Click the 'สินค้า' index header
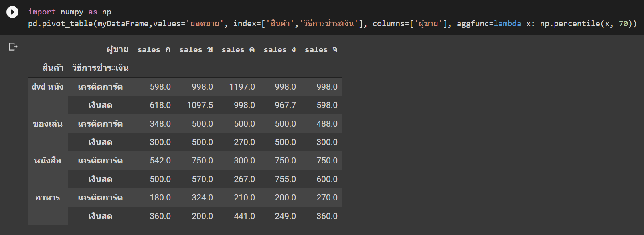This screenshot has height=235, width=644. pos(53,68)
